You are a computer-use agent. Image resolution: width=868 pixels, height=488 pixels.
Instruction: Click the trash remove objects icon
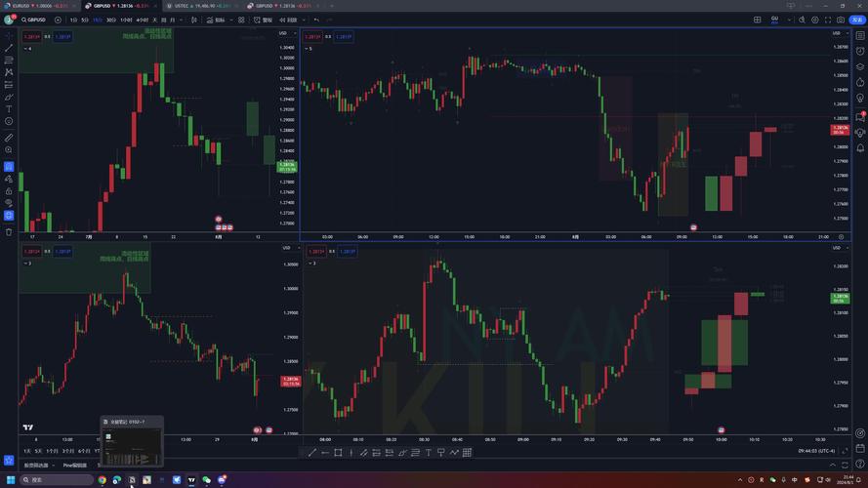pyautogui.click(x=9, y=232)
